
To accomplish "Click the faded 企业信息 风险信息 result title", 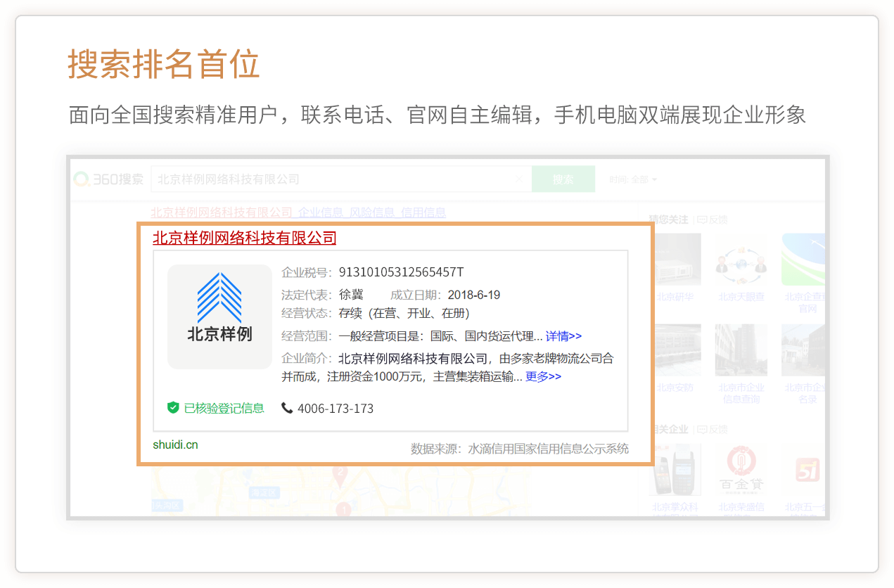I will click(298, 212).
